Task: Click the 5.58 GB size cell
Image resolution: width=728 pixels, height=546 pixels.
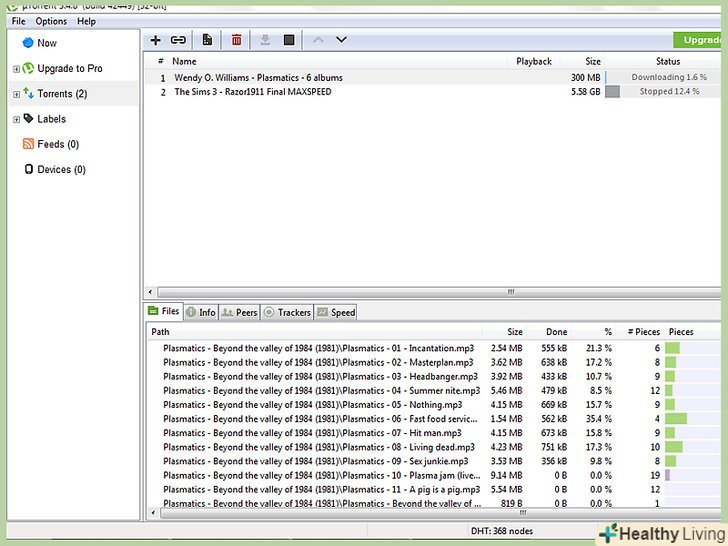Action: click(x=585, y=91)
